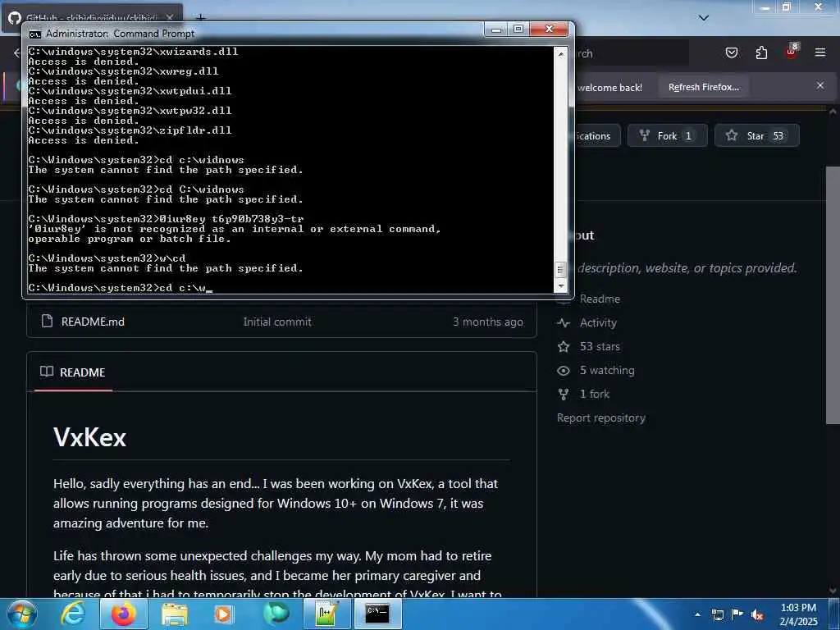The height and width of the screenshot is (630, 840).
Task: Click the Firefox page vertical scrollbar
Action: pyautogui.click(x=833, y=294)
